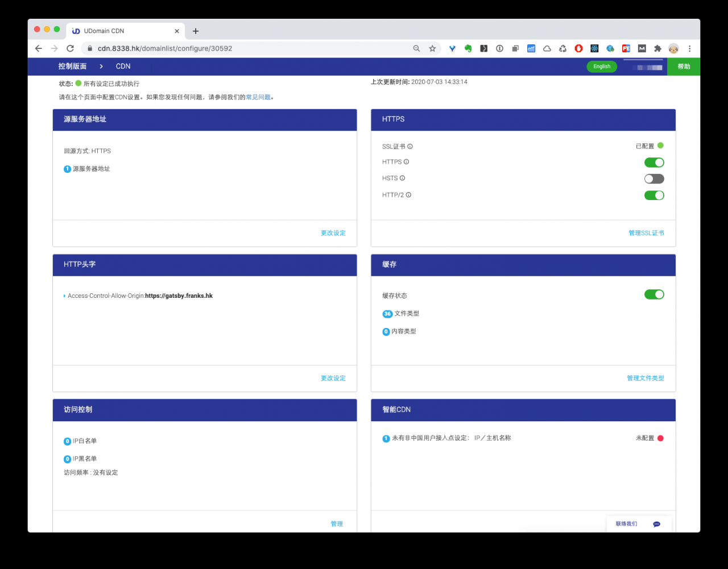
Task: Go to 控制版面 in the breadcrumb
Action: pos(72,67)
